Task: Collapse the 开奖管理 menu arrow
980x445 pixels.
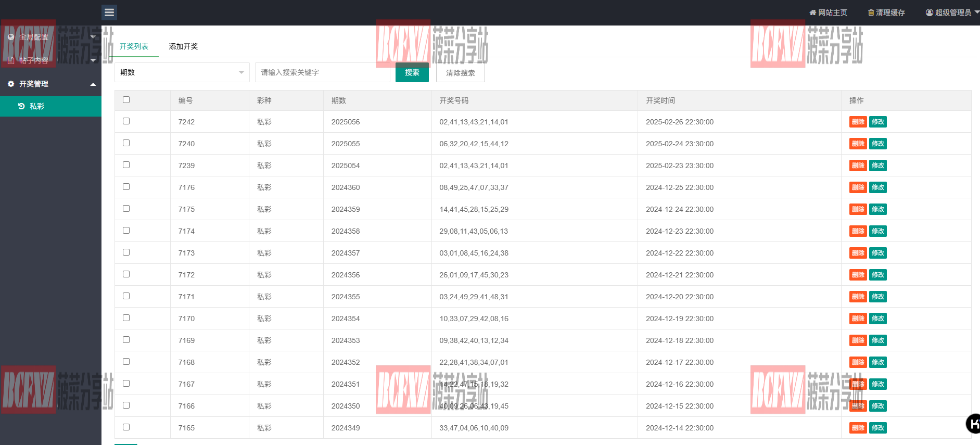Action: [x=93, y=84]
